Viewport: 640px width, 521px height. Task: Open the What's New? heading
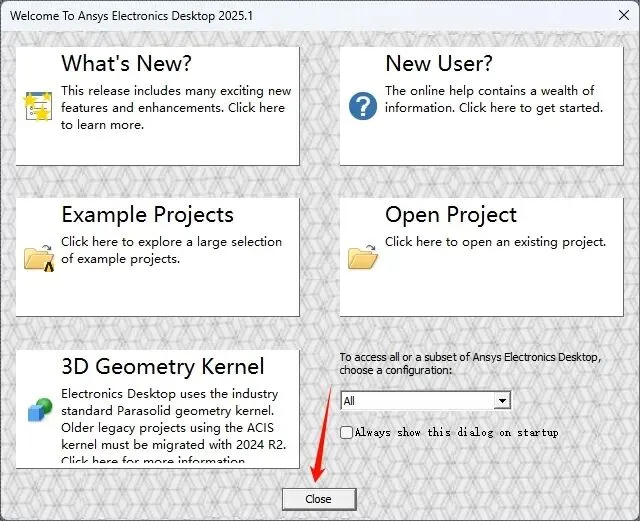tap(126, 63)
